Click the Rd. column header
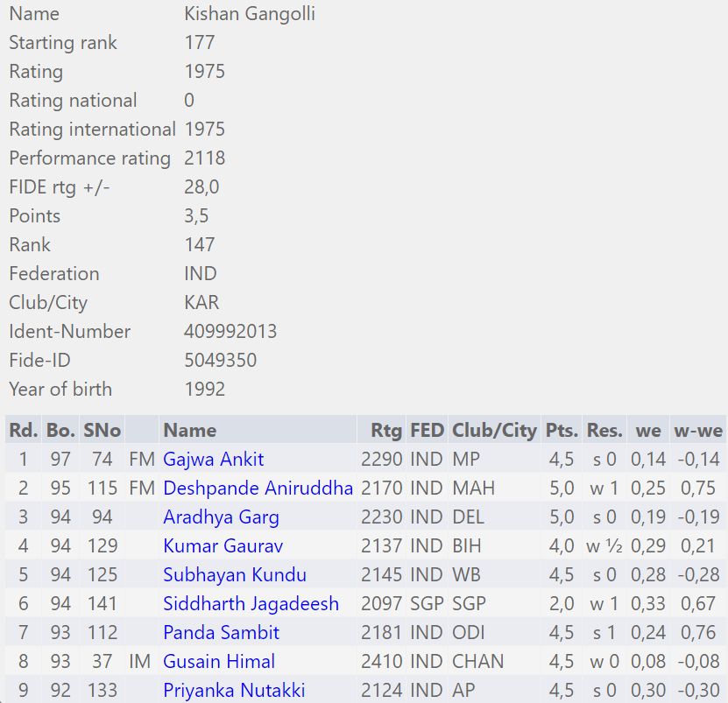Image resolution: width=728 pixels, height=703 pixels. click(x=24, y=430)
